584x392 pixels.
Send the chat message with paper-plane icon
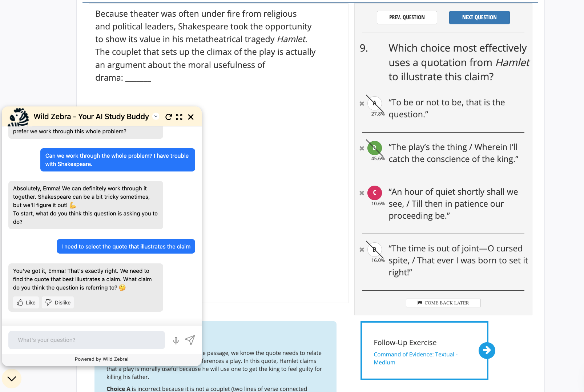190,340
